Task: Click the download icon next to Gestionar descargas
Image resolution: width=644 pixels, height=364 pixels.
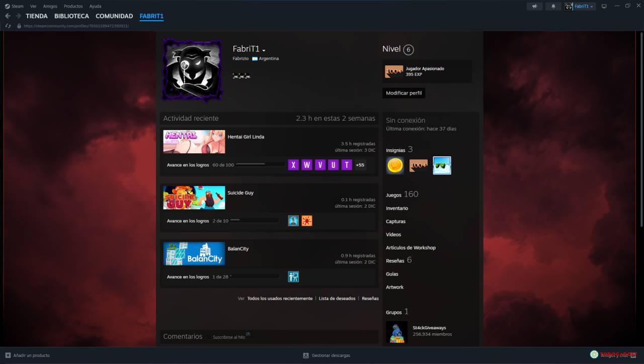Action: point(305,355)
